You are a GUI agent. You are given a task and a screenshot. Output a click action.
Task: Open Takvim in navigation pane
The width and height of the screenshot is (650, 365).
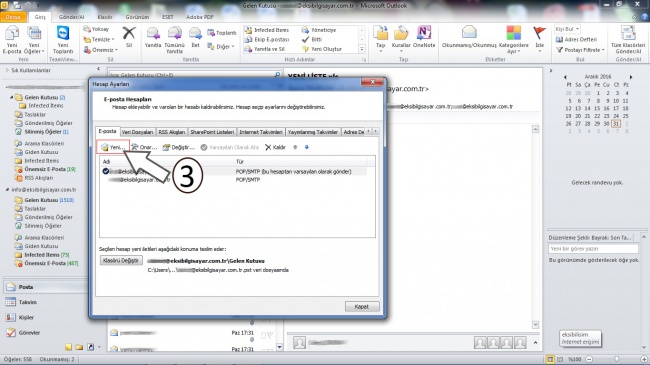27,302
